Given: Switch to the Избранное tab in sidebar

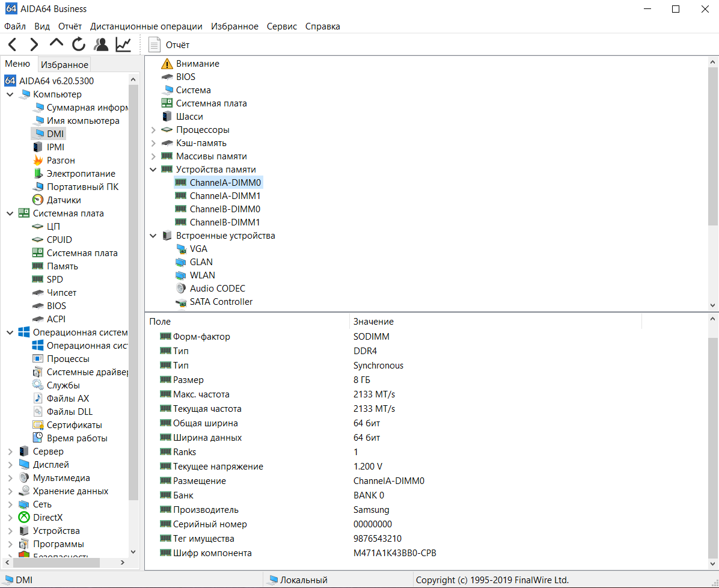Looking at the screenshot, I should point(65,65).
